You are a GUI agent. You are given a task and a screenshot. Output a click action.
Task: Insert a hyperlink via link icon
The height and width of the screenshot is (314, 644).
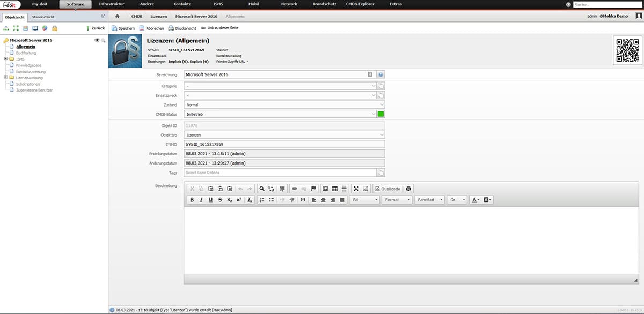[x=294, y=189]
